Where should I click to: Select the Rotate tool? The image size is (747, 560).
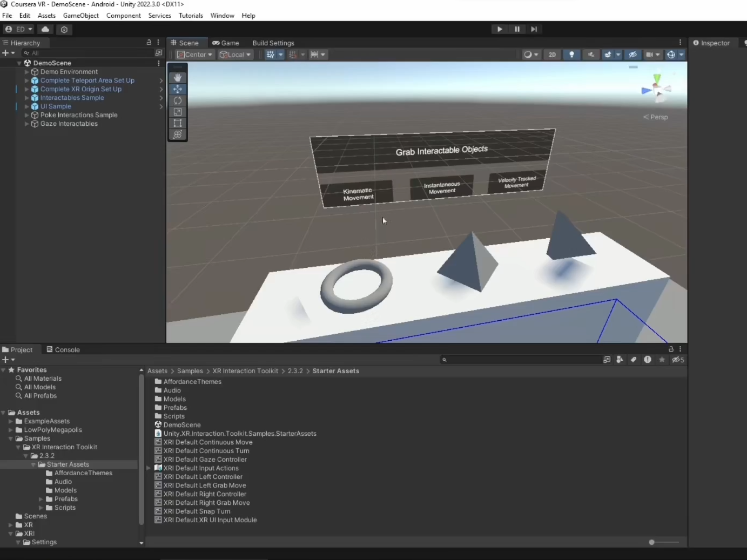click(178, 100)
